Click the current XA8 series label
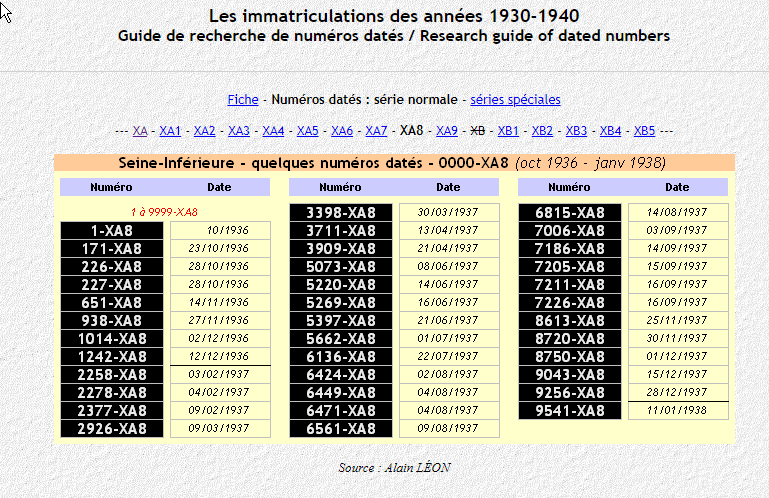Screen dimensions: 769x498 click(x=411, y=131)
